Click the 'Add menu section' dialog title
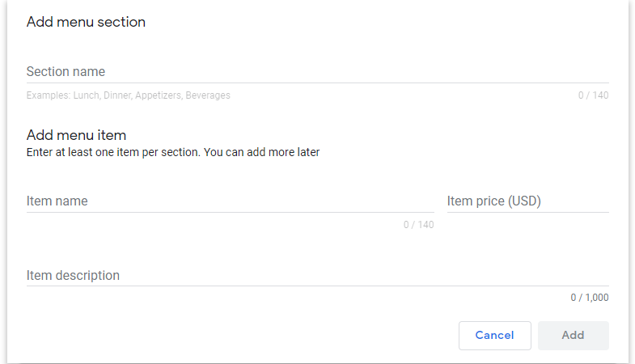The width and height of the screenshot is (635, 364). 86,22
